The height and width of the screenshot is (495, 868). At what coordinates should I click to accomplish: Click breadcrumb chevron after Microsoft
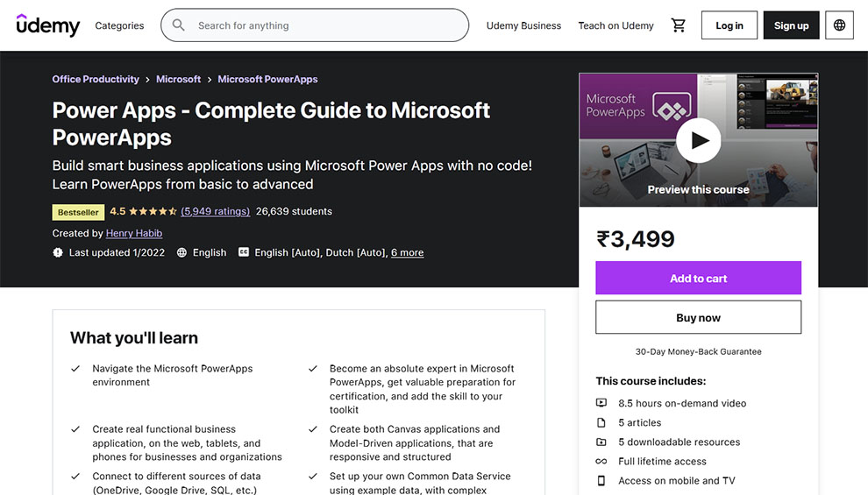click(210, 80)
